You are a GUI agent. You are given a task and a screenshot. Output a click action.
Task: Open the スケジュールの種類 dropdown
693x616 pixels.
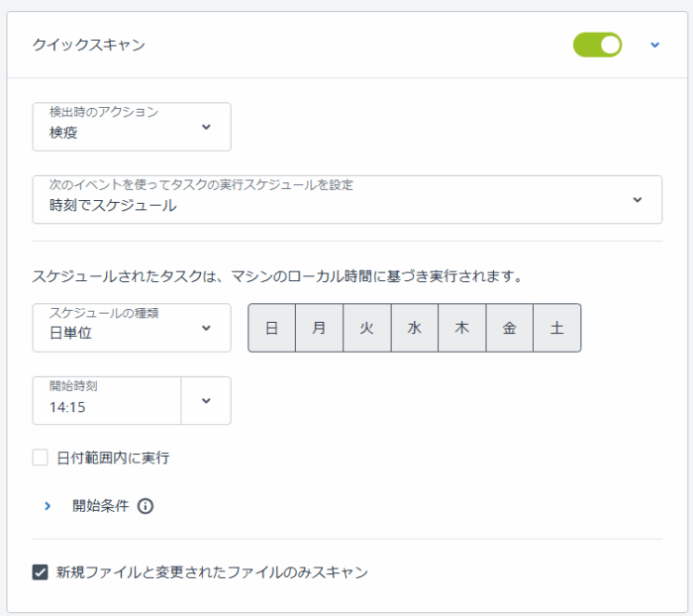coord(132,328)
